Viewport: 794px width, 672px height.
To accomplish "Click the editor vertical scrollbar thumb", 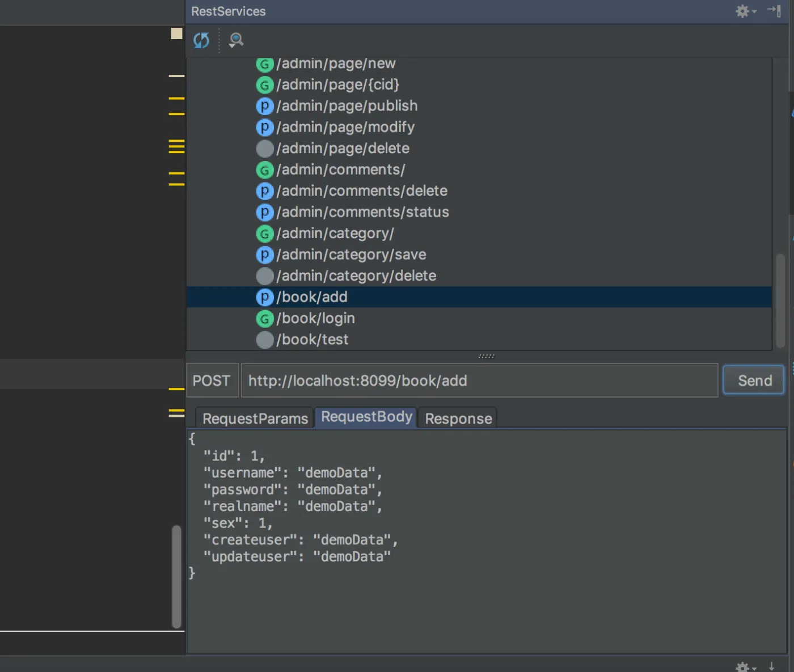I will (x=176, y=577).
